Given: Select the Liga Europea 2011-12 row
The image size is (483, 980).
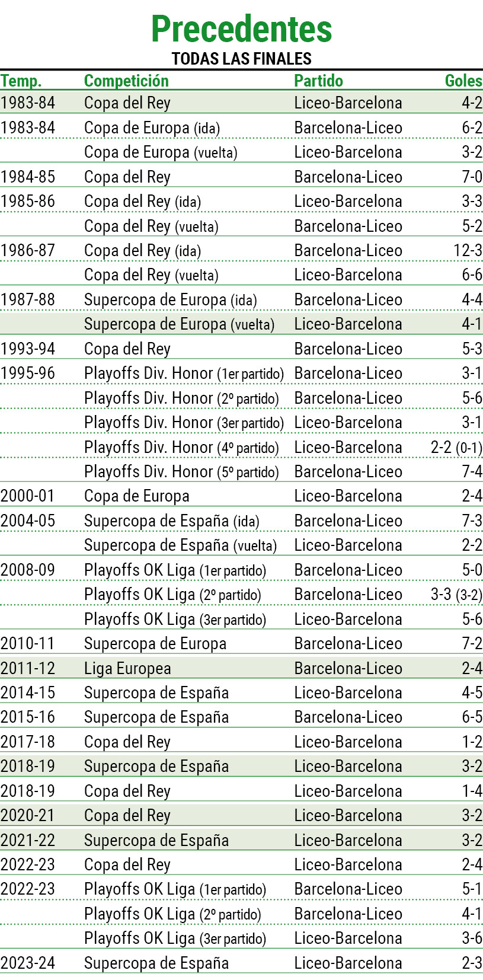Looking at the screenshot, I should coord(241,668).
